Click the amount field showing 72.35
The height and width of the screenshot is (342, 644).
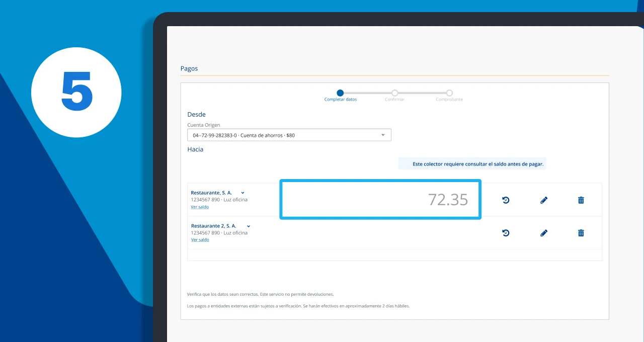point(380,200)
